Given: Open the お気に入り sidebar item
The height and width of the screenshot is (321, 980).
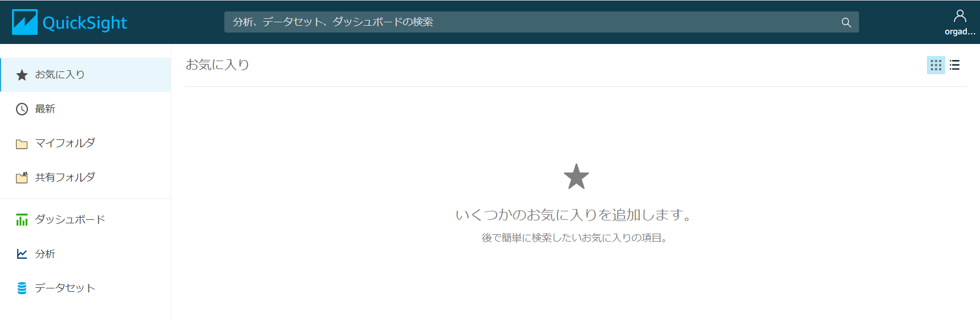Looking at the screenshot, I should [x=86, y=75].
